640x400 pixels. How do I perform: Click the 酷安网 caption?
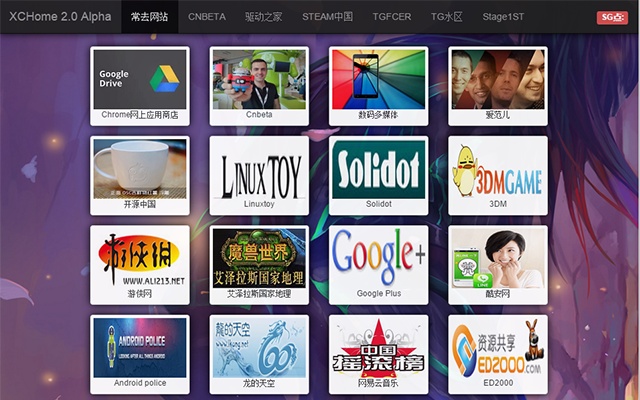click(x=498, y=293)
